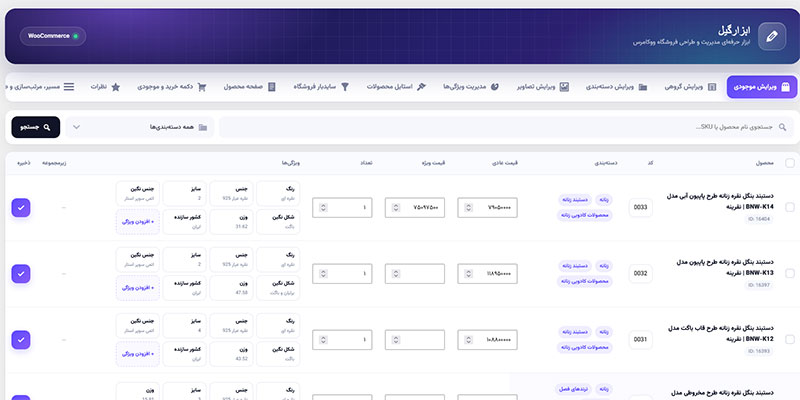Click افزودن ویژگی add-attribute button for product 0033
This screenshot has width=800, height=400.
click(x=138, y=222)
